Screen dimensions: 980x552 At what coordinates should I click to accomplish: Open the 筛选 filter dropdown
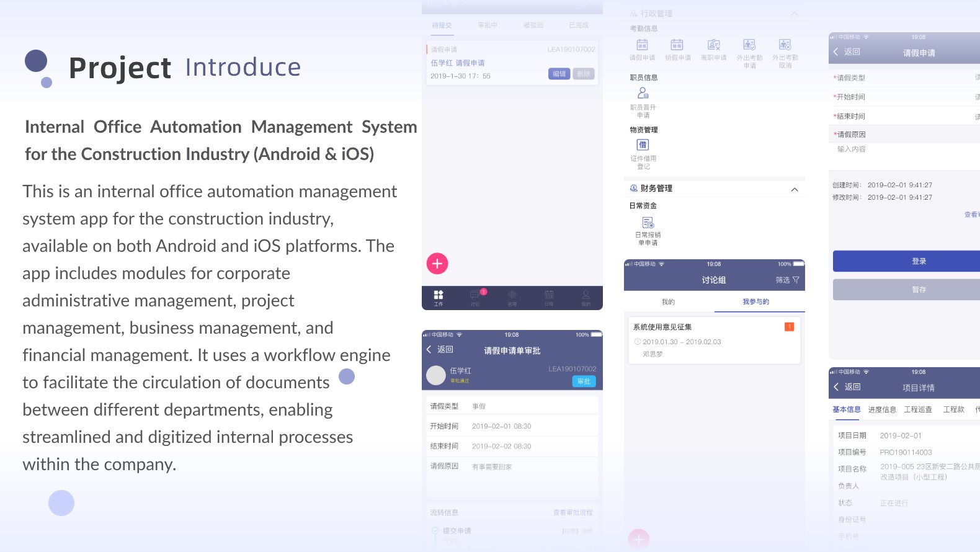pyautogui.click(x=787, y=280)
